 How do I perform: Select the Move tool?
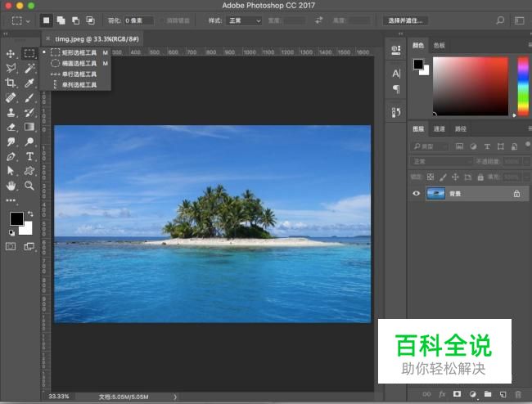pos(11,53)
